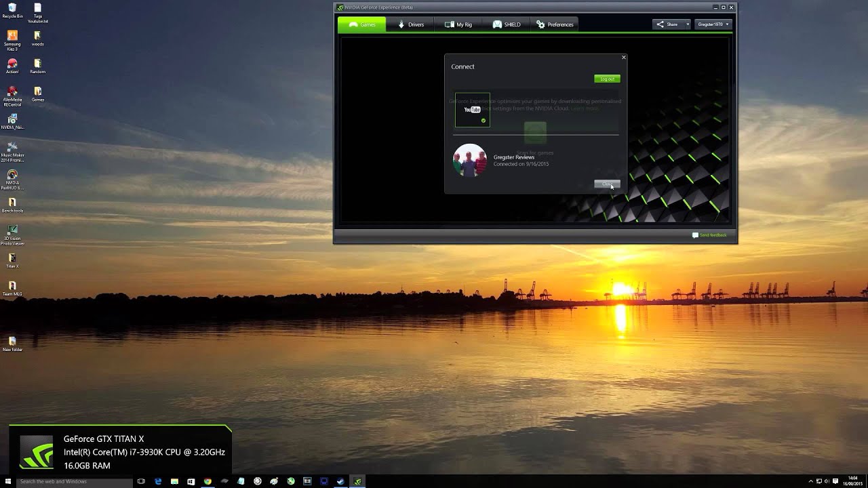Click the Close button in Connect dialog
Viewport: 868px width, 488px height.
607,184
